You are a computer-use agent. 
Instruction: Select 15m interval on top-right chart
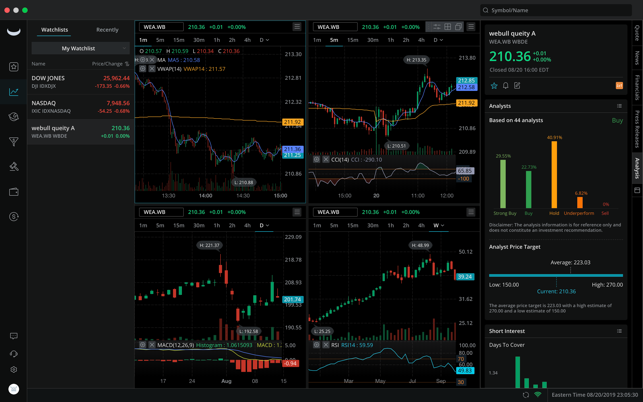353,40
